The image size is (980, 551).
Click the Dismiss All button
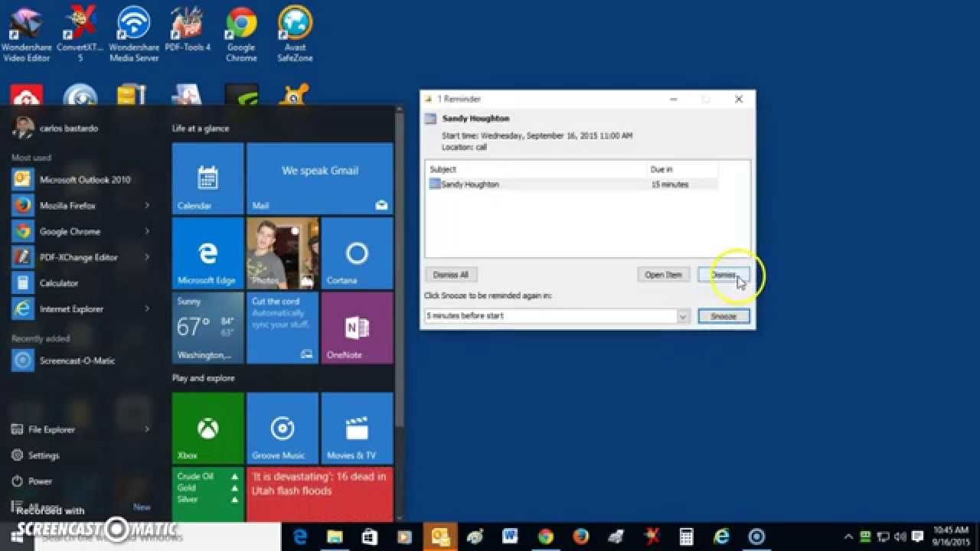(451, 274)
